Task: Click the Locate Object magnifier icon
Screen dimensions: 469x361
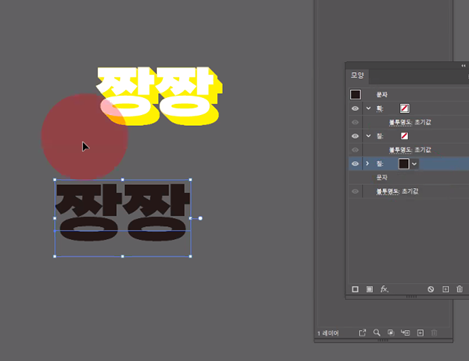Action: (377, 333)
